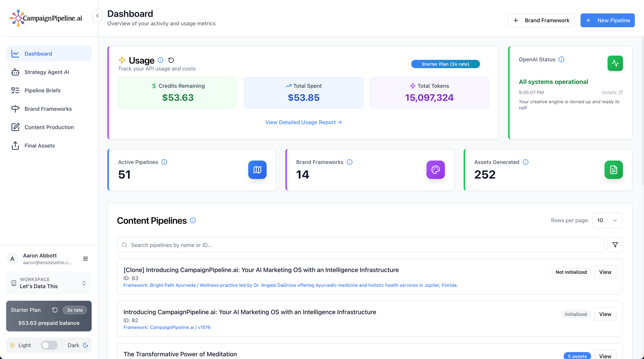
Task: View the [Clone] Introducing CampaignPipeline.ai pipeline
Action: pyautogui.click(x=605, y=272)
